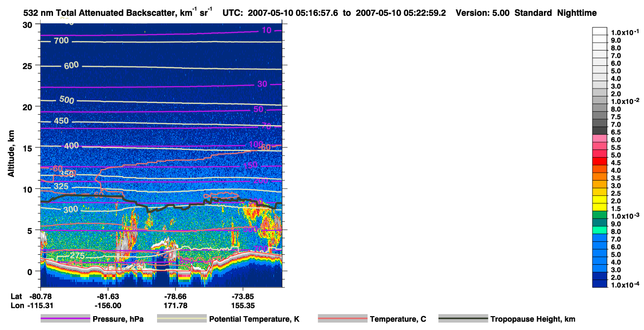Click the 25 altitude tick label
Image resolution: width=644 pixels, height=330 pixels.
point(29,66)
